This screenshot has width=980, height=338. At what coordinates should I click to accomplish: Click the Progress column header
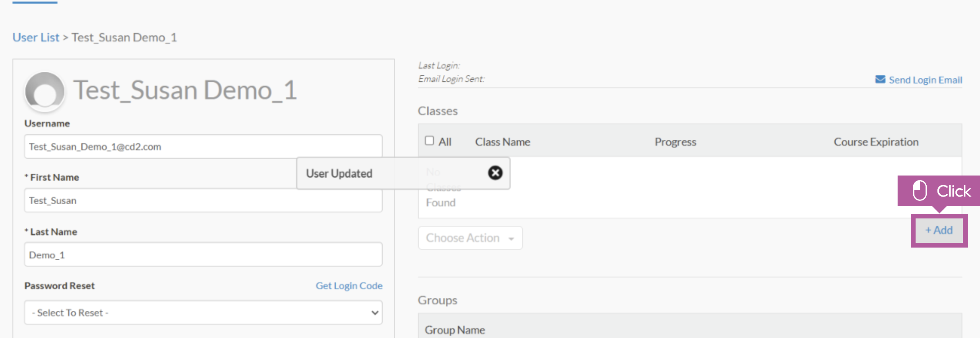pyautogui.click(x=675, y=142)
